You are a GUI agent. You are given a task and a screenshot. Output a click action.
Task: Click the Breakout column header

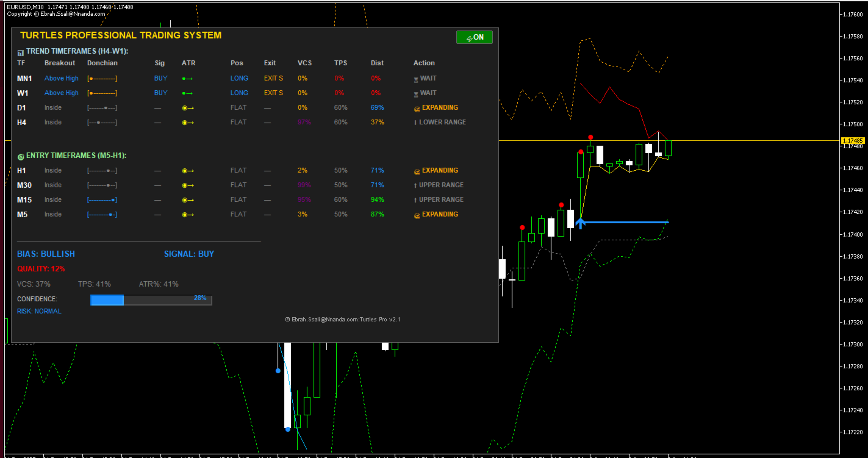60,63
